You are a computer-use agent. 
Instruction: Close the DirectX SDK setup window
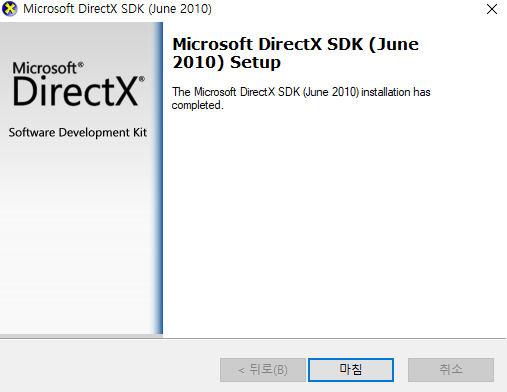492,9
